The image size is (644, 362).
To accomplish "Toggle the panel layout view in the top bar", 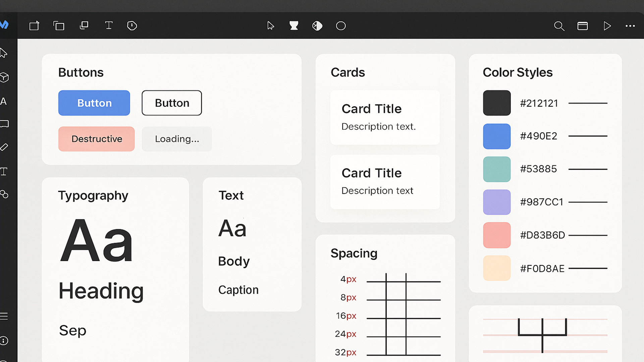I will [x=583, y=26].
